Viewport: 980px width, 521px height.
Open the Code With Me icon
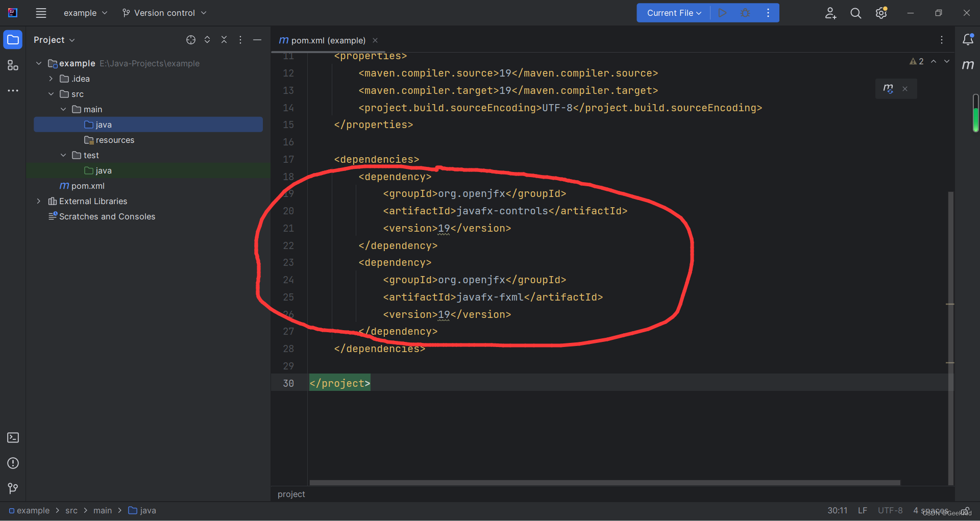830,13
